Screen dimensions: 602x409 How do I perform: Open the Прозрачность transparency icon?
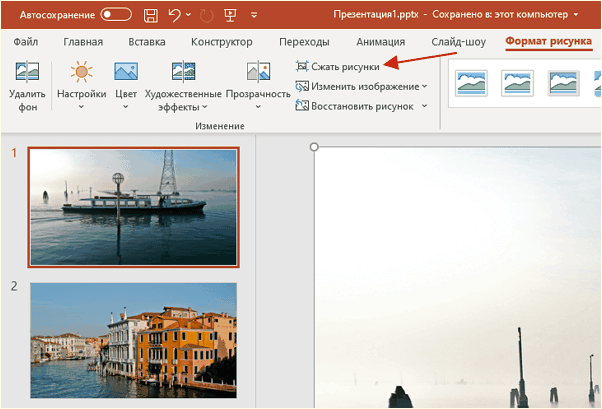click(x=258, y=71)
